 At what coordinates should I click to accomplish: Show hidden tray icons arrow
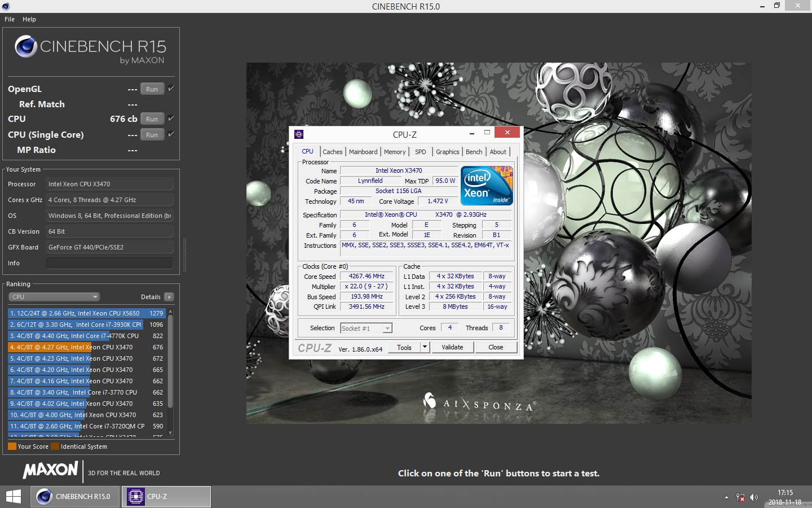pos(726,497)
